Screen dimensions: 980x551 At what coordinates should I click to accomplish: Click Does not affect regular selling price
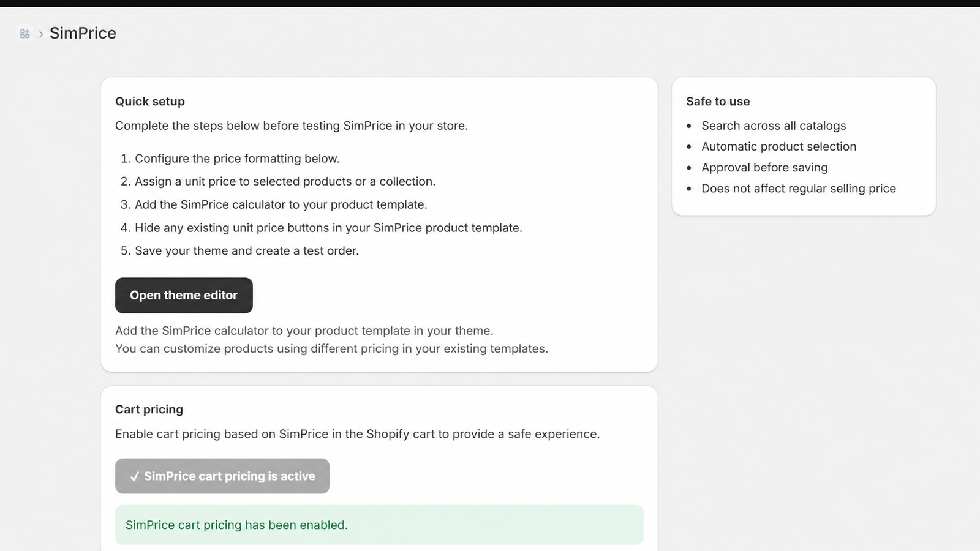click(x=799, y=189)
